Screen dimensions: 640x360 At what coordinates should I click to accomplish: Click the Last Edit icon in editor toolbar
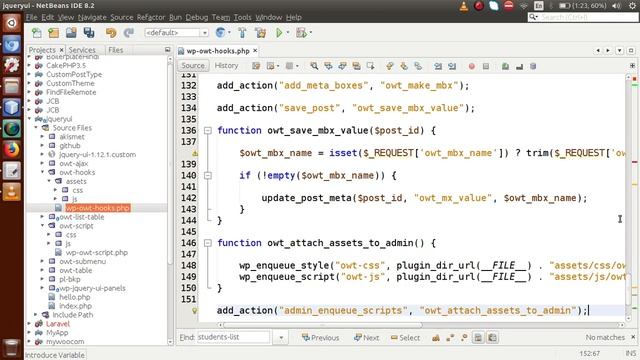[x=256, y=66]
